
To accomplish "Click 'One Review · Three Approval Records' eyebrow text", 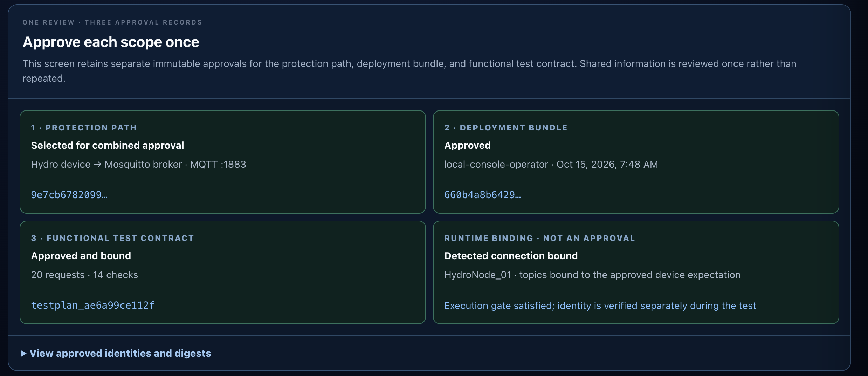I will click(x=112, y=22).
